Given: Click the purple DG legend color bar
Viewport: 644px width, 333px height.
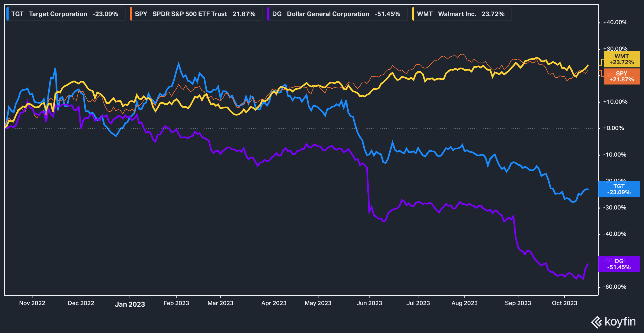Looking at the screenshot, I should 268,14.
